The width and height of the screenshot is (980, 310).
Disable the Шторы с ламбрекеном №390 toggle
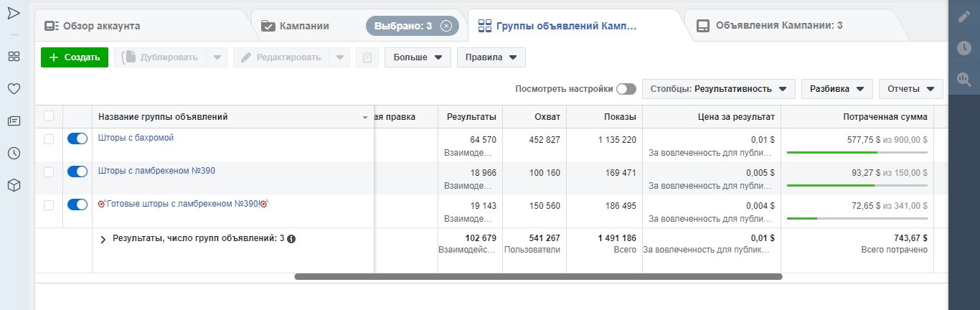tap(77, 172)
